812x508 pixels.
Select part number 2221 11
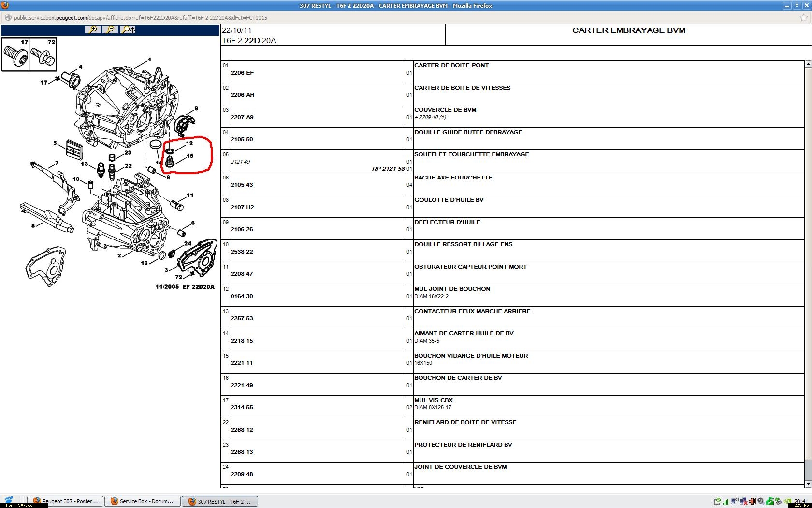[x=242, y=363]
